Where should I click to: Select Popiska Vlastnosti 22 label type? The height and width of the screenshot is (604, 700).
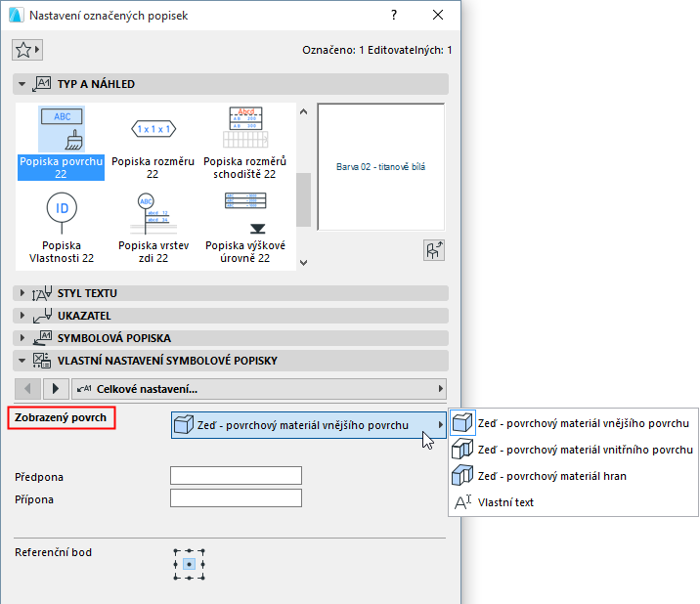(x=62, y=228)
